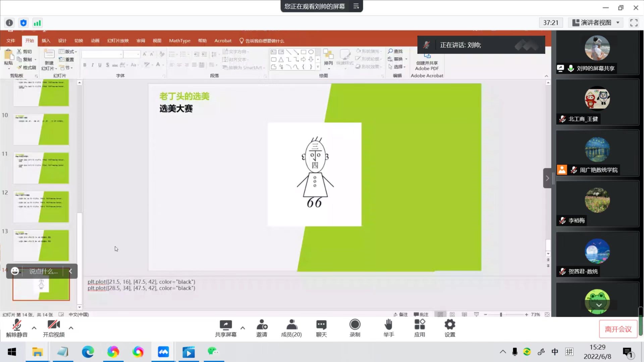
Task: Turn on the video camera
Action: [x=54, y=325]
